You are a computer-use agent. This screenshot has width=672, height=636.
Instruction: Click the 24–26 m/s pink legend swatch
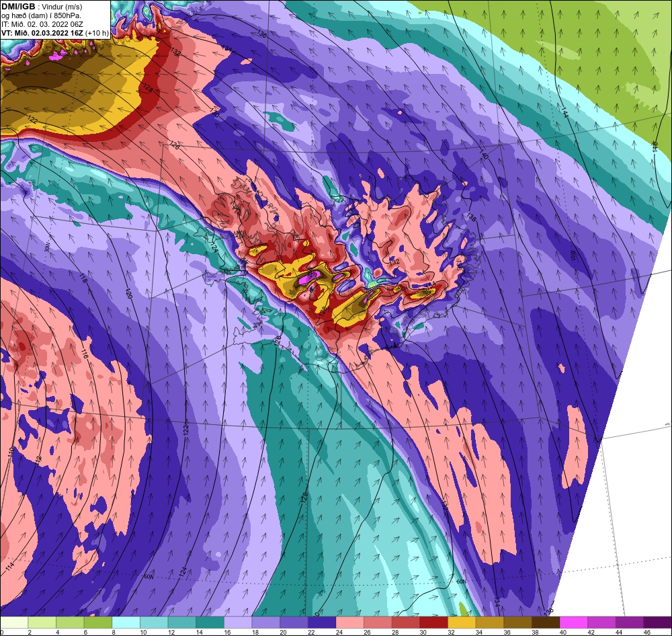[x=349, y=623]
